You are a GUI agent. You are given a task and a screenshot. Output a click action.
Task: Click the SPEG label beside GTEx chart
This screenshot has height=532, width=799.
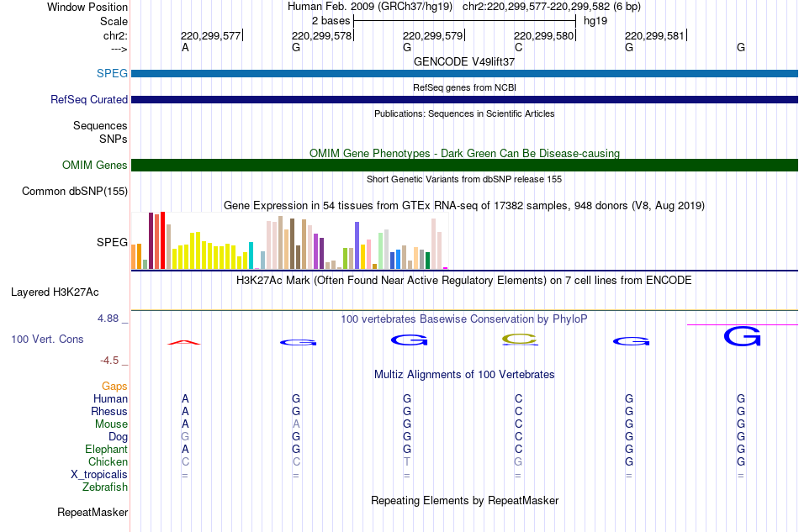[112, 242]
